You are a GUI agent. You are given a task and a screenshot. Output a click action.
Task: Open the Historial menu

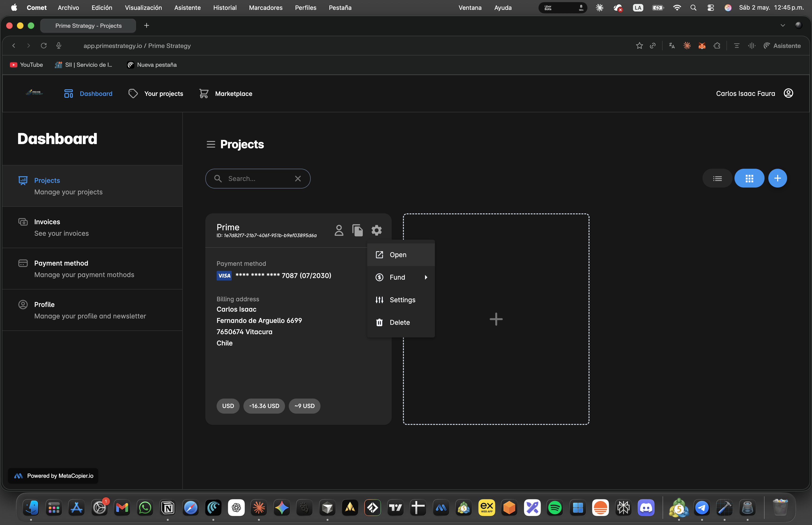coord(225,8)
